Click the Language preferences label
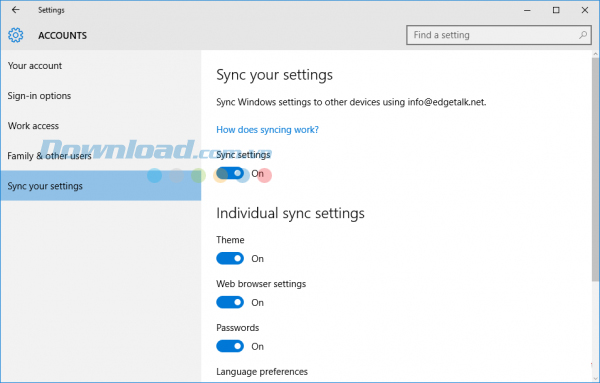The image size is (600, 383). coord(262,372)
